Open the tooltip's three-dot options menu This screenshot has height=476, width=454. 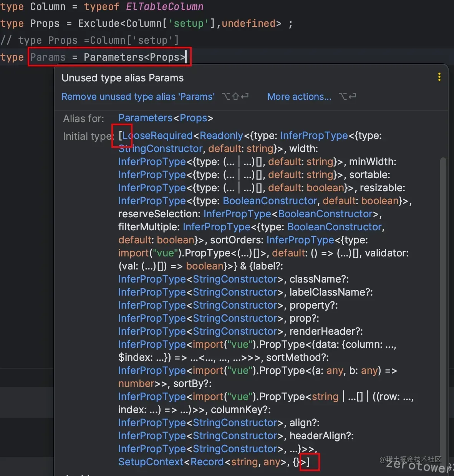point(439,77)
